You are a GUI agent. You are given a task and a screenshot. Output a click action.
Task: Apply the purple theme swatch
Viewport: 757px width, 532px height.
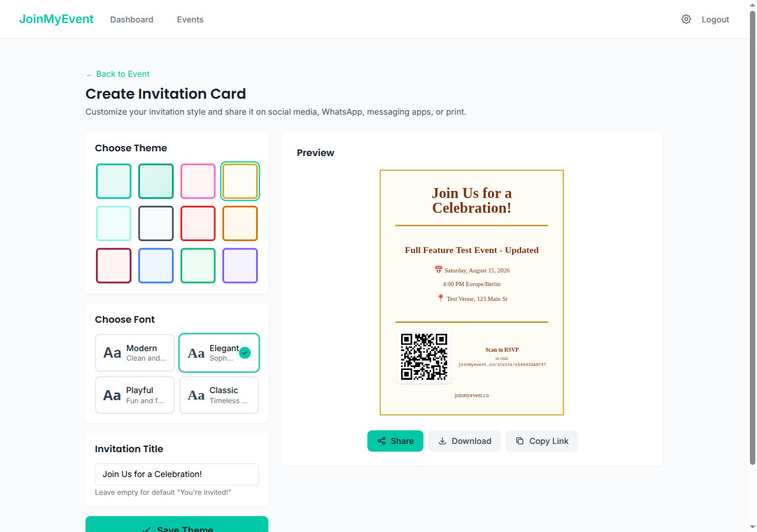click(x=240, y=265)
